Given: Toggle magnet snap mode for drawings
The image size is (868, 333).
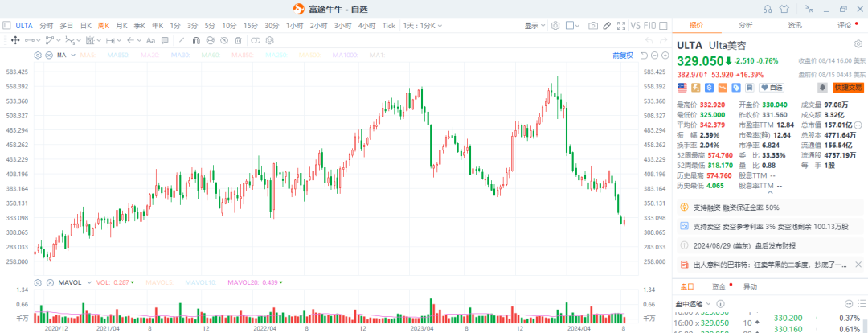Looking at the screenshot, I should click(196, 40).
